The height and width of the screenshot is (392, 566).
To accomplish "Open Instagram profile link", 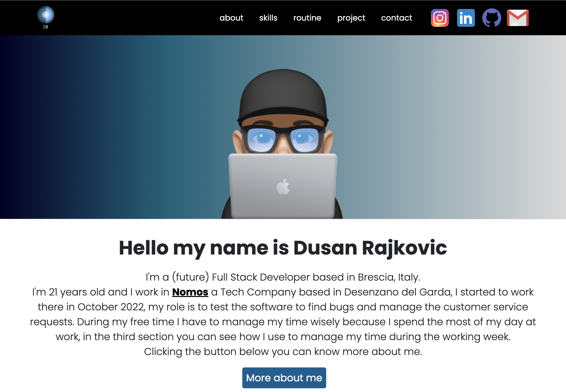I will point(440,18).
